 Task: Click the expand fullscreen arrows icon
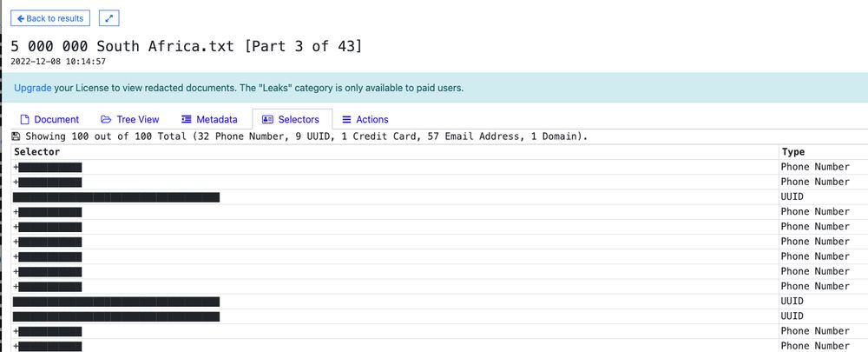pyautogui.click(x=109, y=18)
